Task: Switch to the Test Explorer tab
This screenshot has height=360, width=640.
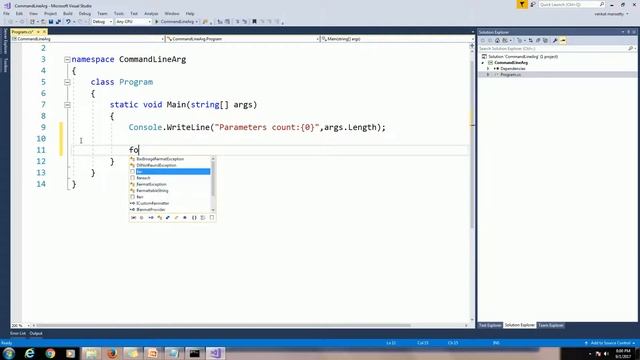Action: (x=490, y=325)
